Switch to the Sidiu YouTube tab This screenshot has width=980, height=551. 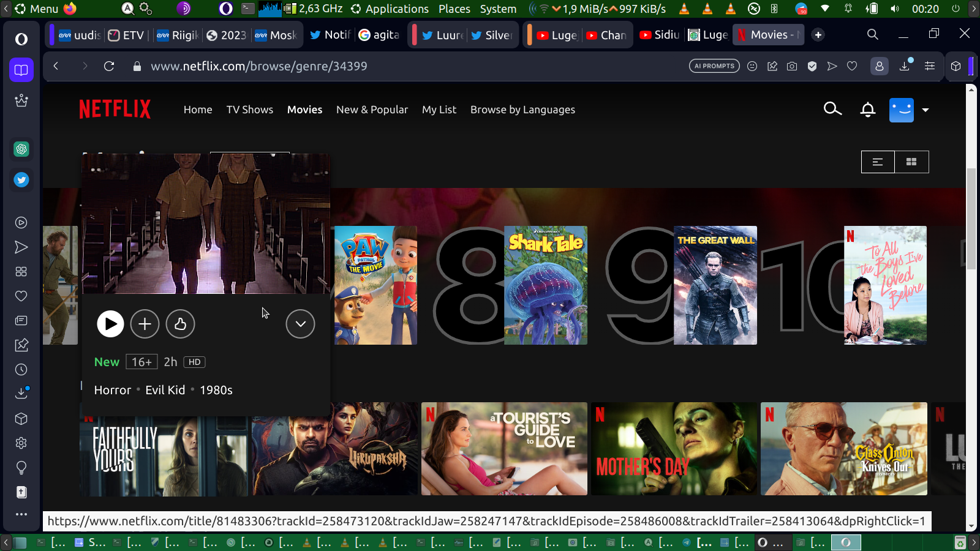coord(659,35)
